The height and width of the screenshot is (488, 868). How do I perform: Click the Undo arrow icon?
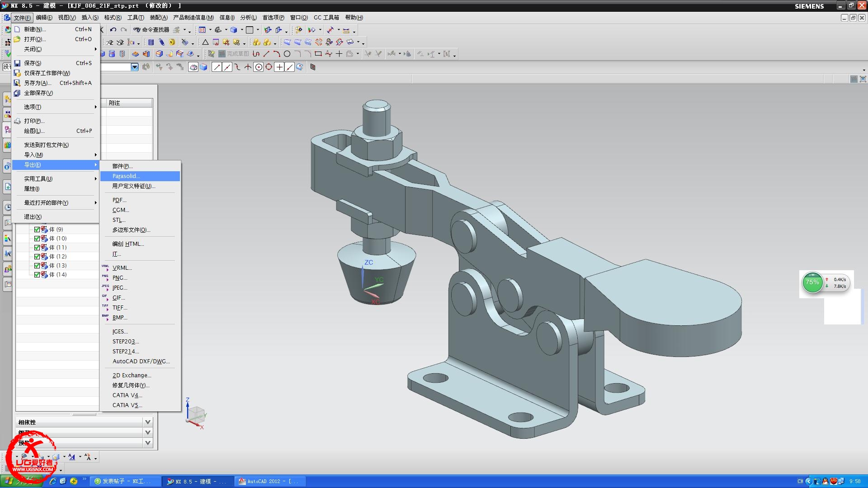pos(113,30)
